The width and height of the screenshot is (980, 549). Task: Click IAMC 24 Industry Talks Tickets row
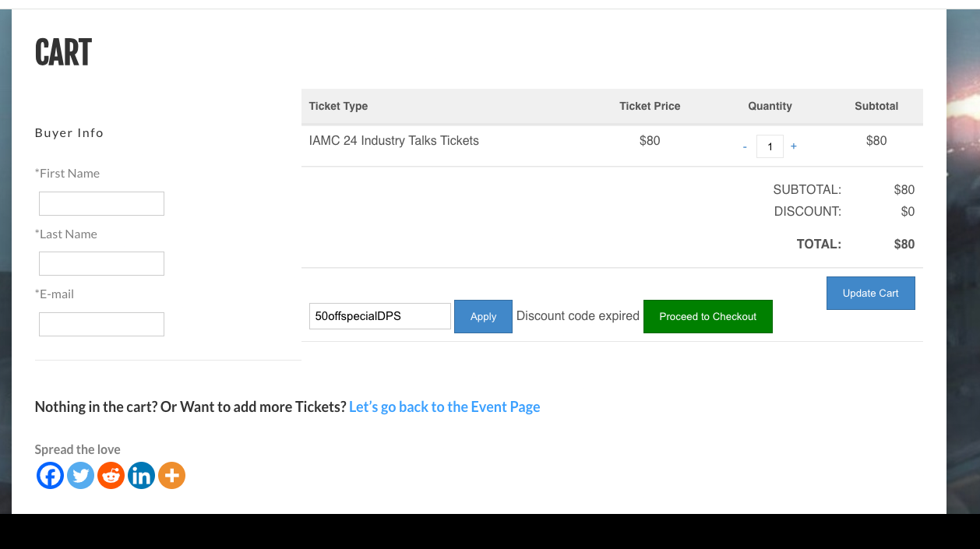(393, 141)
